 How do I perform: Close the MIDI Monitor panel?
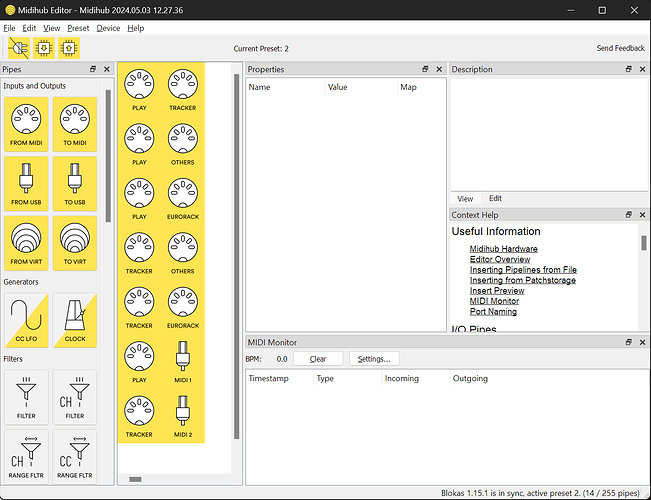click(643, 342)
